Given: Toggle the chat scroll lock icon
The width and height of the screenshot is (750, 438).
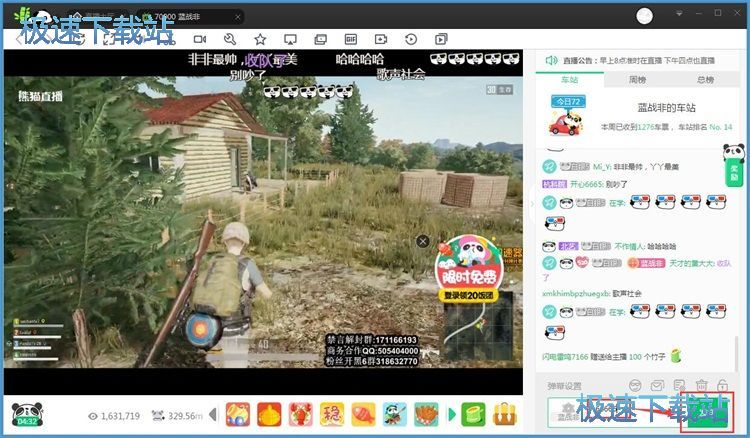Looking at the screenshot, I should click(x=722, y=385).
